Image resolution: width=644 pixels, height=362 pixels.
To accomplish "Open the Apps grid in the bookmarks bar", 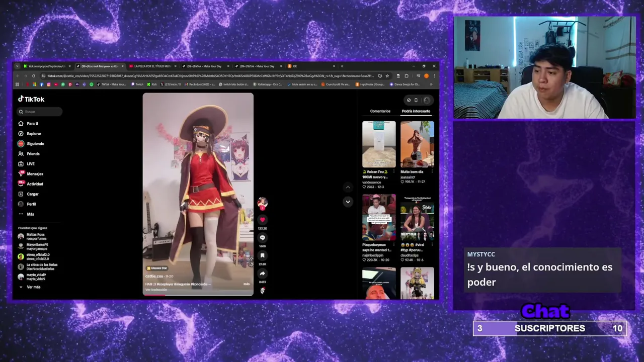I will (x=17, y=84).
